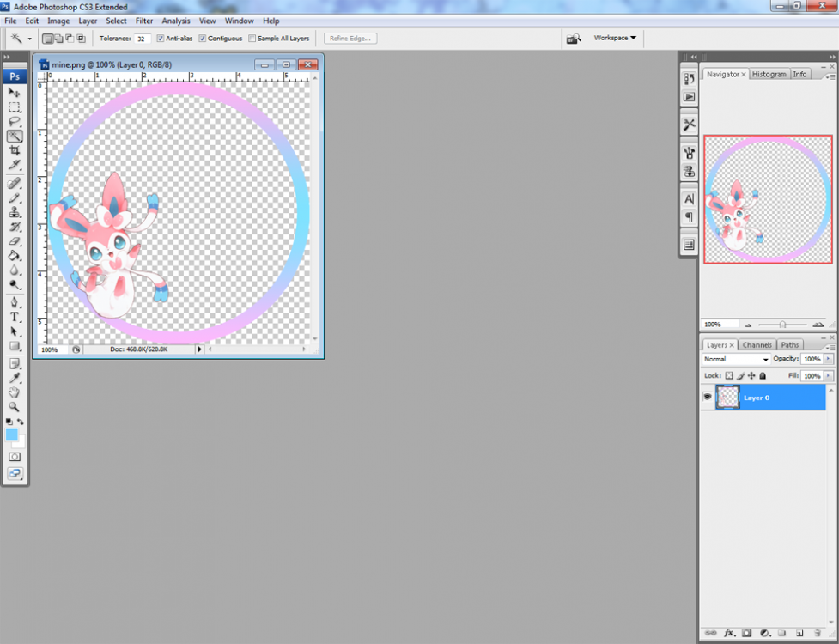Open the Filter menu
Viewport: 839px width, 644px height.
point(144,21)
